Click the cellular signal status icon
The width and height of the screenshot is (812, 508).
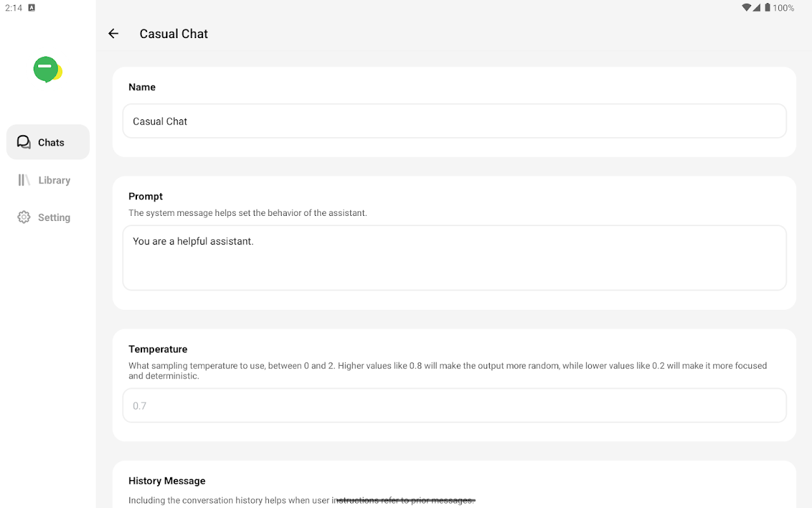(x=757, y=8)
